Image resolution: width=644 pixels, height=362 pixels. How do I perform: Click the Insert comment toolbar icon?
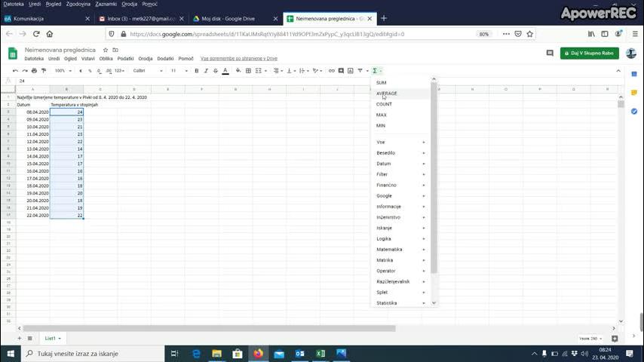point(341,71)
